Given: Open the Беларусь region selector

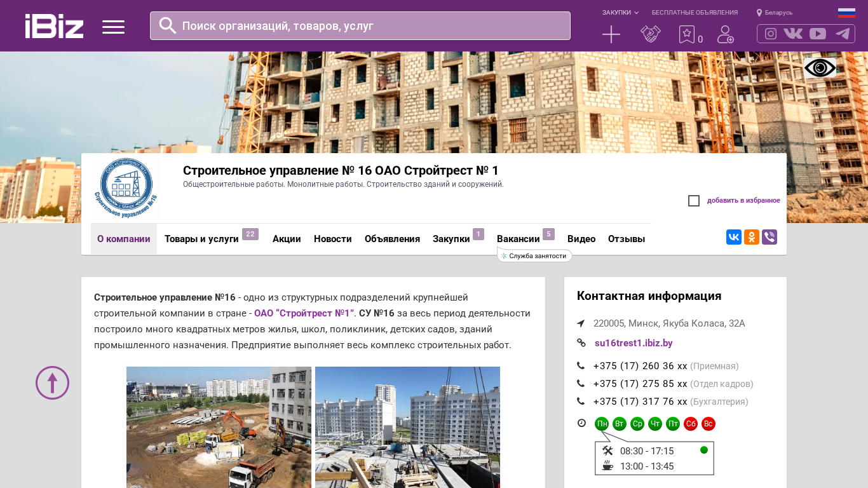Looking at the screenshot, I should click(775, 13).
